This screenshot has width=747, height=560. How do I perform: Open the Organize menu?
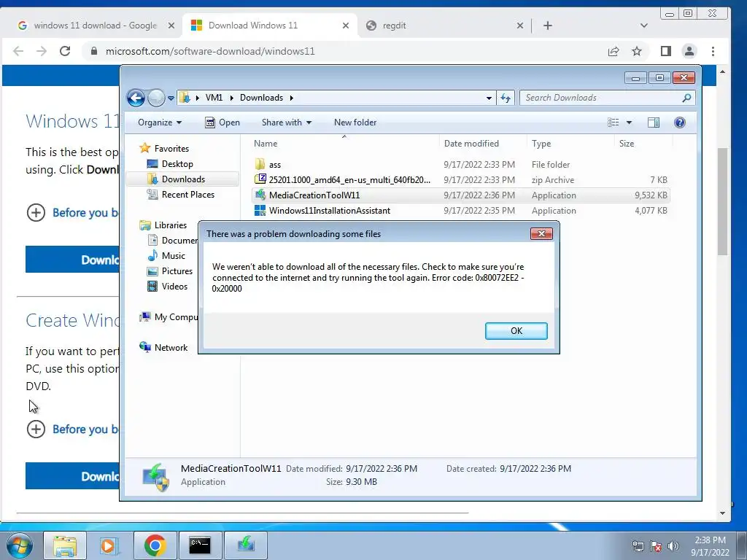[x=160, y=122]
